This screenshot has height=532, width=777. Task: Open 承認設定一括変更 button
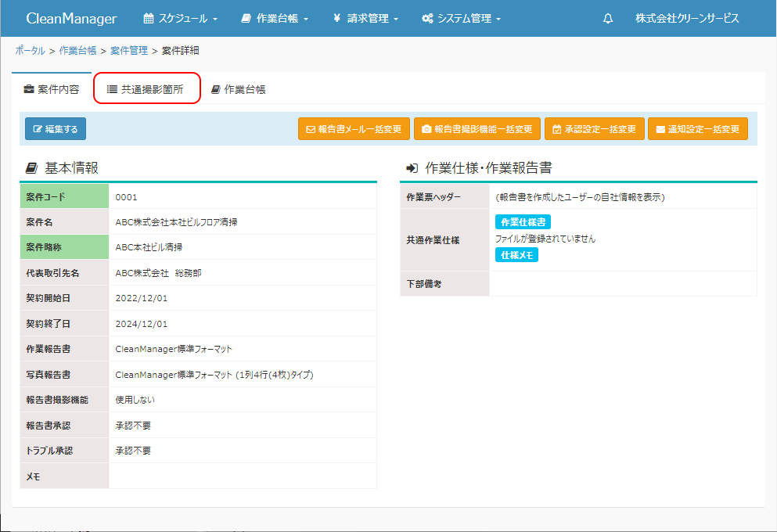click(594, 129)
